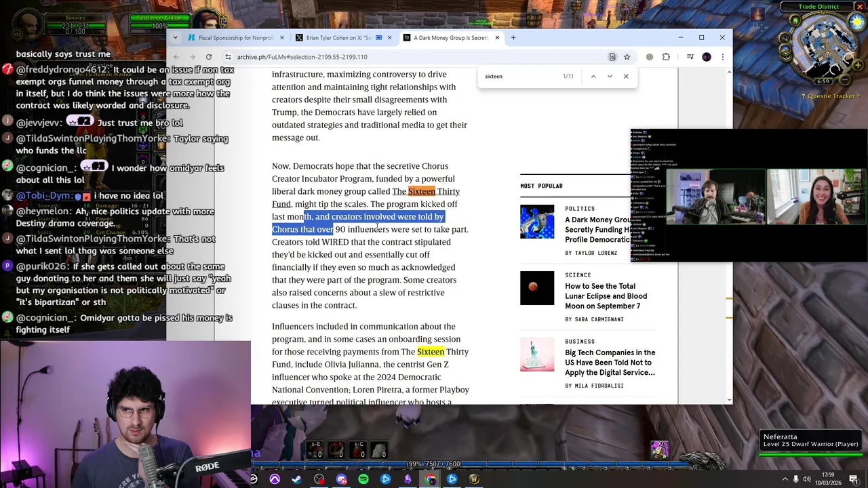Expand the Questie Tracker plus
Screen dimensions: 868x488
(x=858, y=96)
